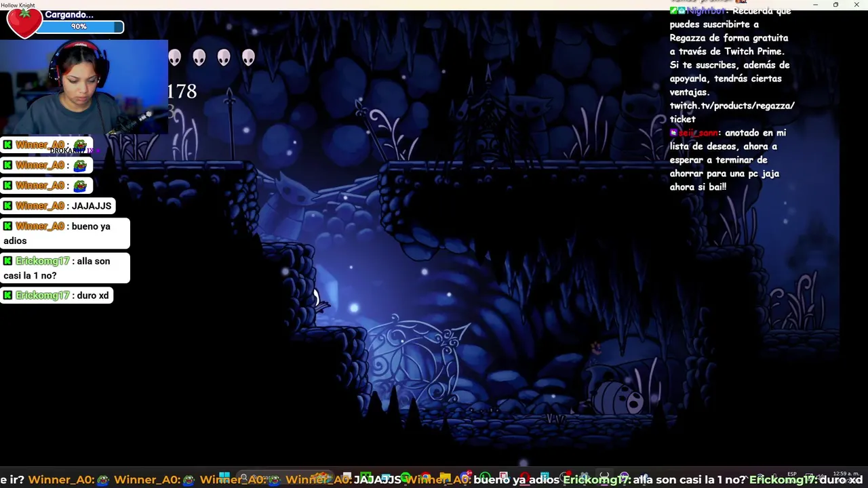The height and width of the screenshot is (488, 868).
Task: Click the Cargando 90% progress bar
Action: tap(79, 27)
